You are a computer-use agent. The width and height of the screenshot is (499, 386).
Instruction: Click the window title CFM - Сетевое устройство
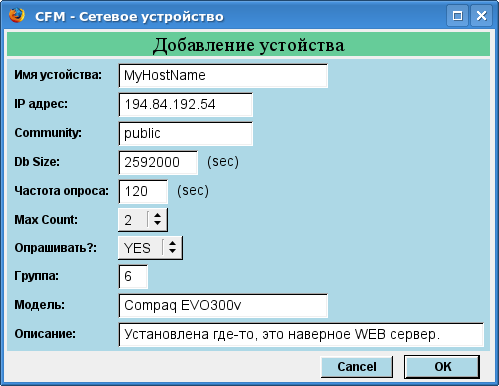pos(129,16)
